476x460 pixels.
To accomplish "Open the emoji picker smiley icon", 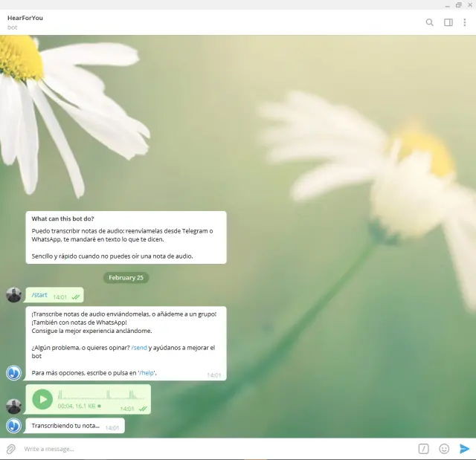I will tap(444, 449).
